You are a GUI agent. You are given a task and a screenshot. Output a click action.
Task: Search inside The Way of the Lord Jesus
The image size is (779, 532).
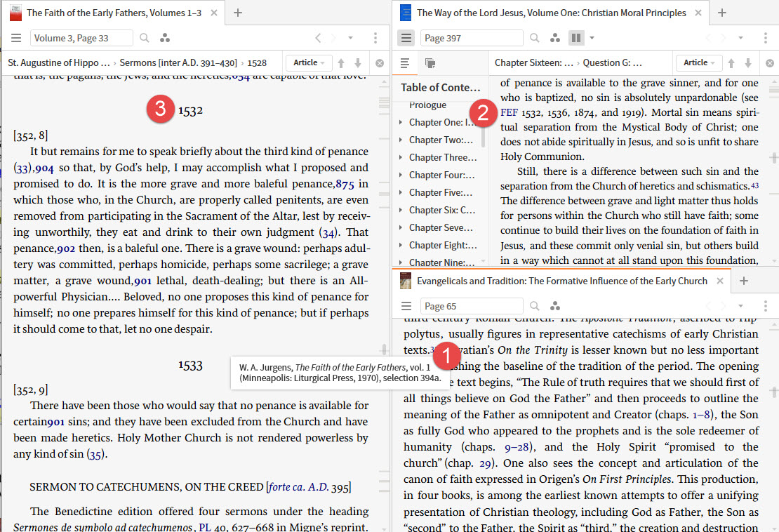point(534,38)
